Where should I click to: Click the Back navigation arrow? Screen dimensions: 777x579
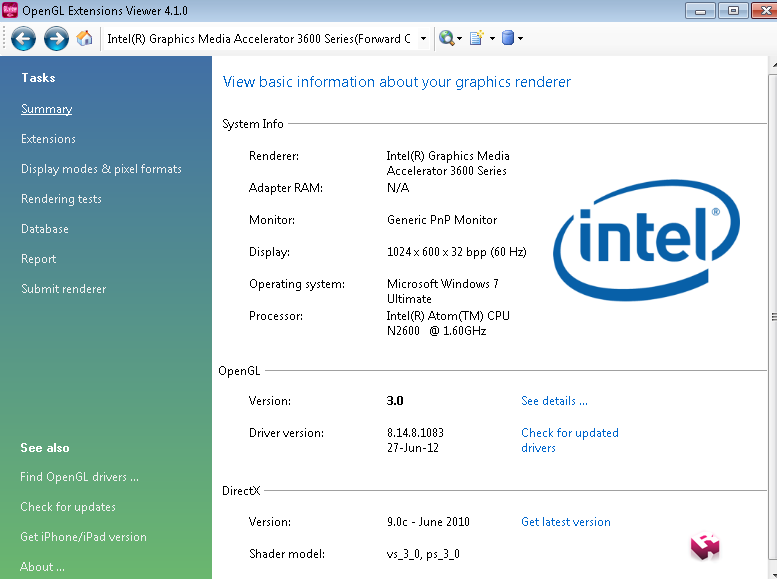[x=24, y=39]
